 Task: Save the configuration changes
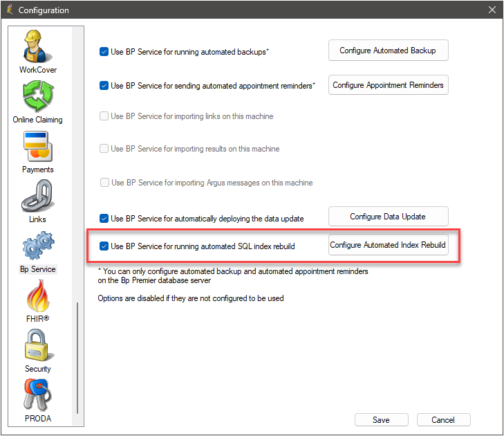(x=382, y=420)
